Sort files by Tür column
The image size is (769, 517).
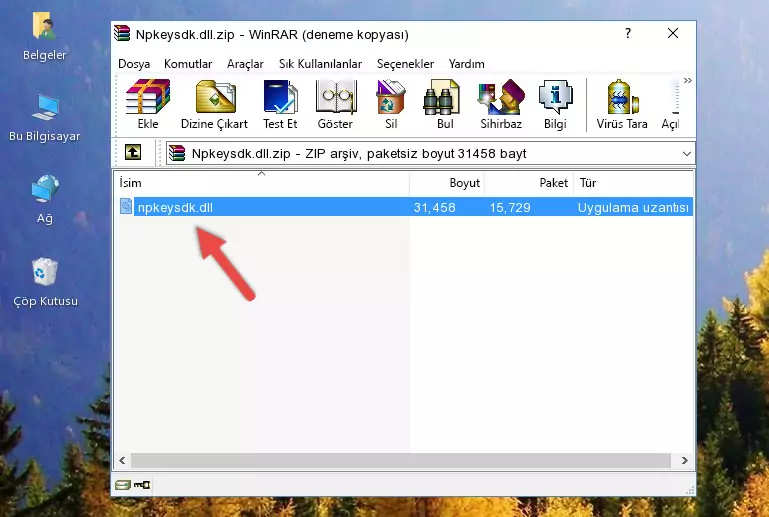pos(633,182)
